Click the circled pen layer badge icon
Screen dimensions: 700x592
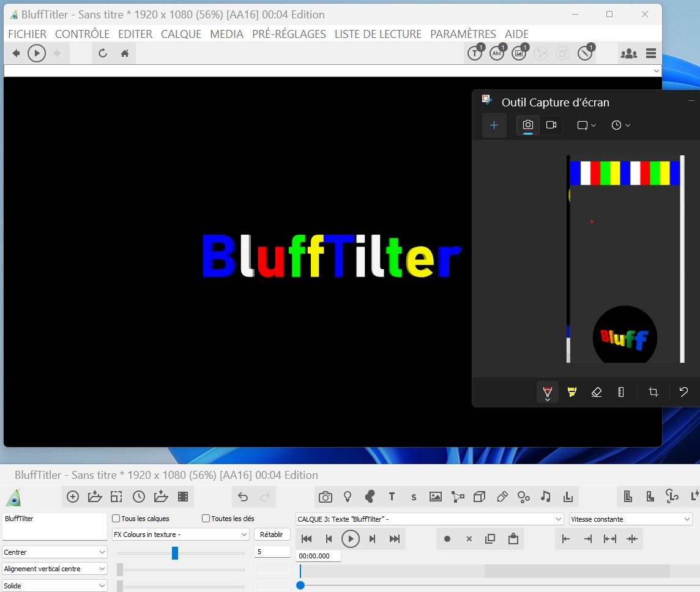click(585, 53)
